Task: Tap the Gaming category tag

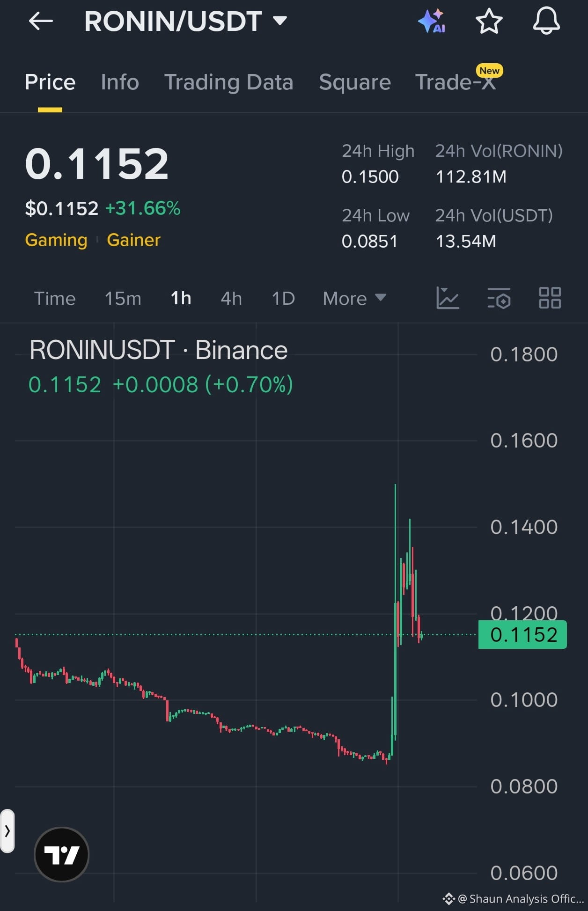Action: click(x=56, y=240)
